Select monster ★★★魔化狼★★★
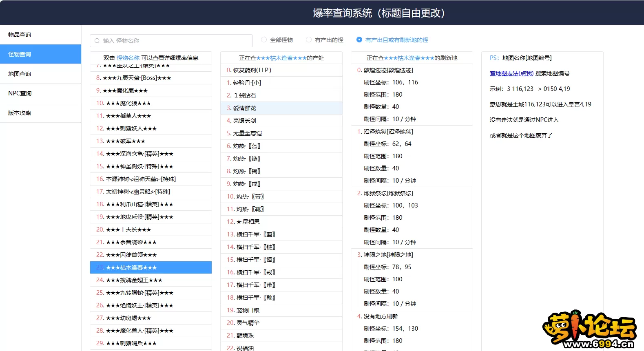 [x=151, y=103]
